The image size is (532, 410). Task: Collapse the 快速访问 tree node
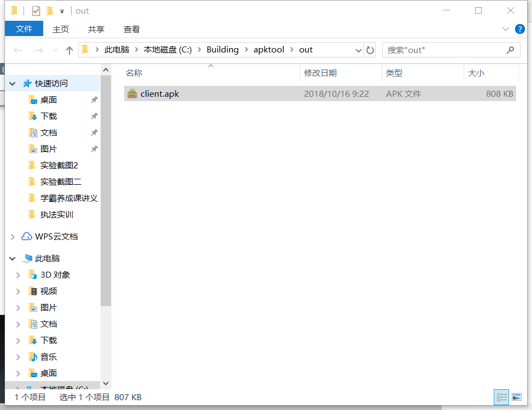point(13,84)
